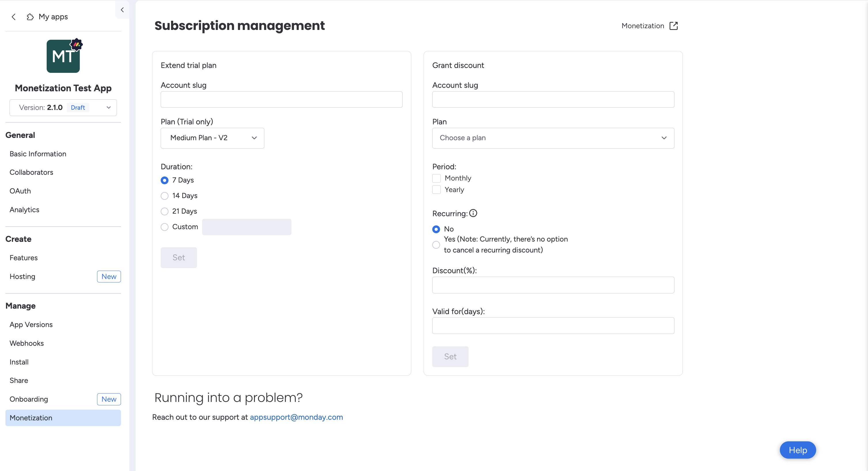Open the Version 2.1.0 dropdown
Screen dimensions: 868x471
click(63, 107)
